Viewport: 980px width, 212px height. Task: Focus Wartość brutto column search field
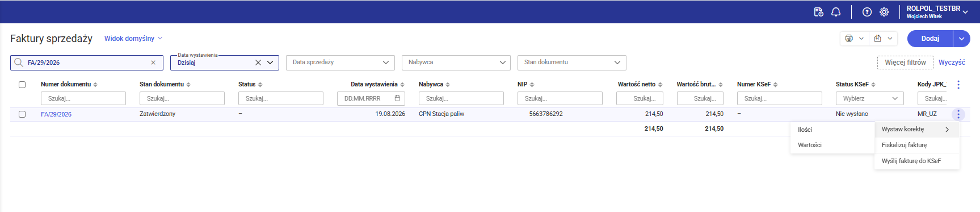pyautogui.click(x=700, y=98)
